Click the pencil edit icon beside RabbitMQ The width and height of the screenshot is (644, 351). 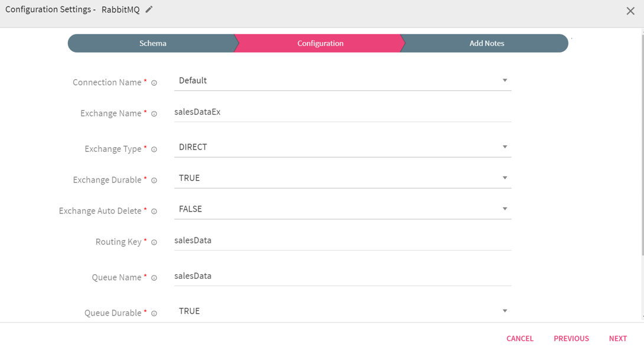tap(149, 9)
